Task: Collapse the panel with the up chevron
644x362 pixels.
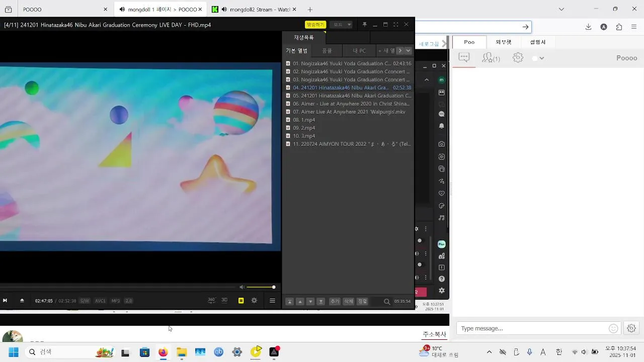Action: pyautogui.click(x=427, y=80)
